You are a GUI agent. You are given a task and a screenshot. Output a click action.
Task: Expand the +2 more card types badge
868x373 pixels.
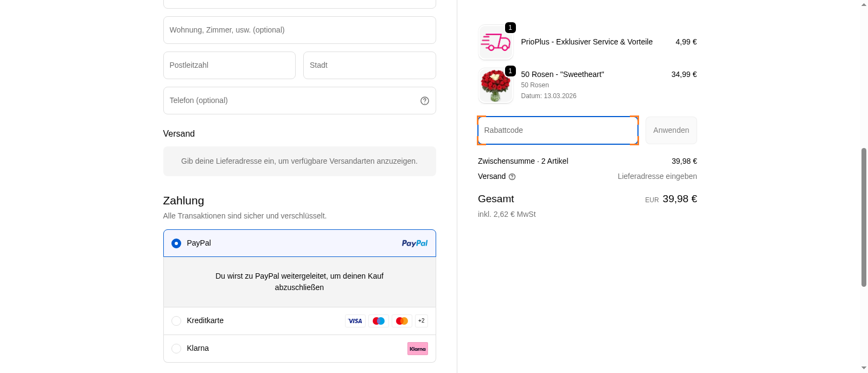(422, 321)
